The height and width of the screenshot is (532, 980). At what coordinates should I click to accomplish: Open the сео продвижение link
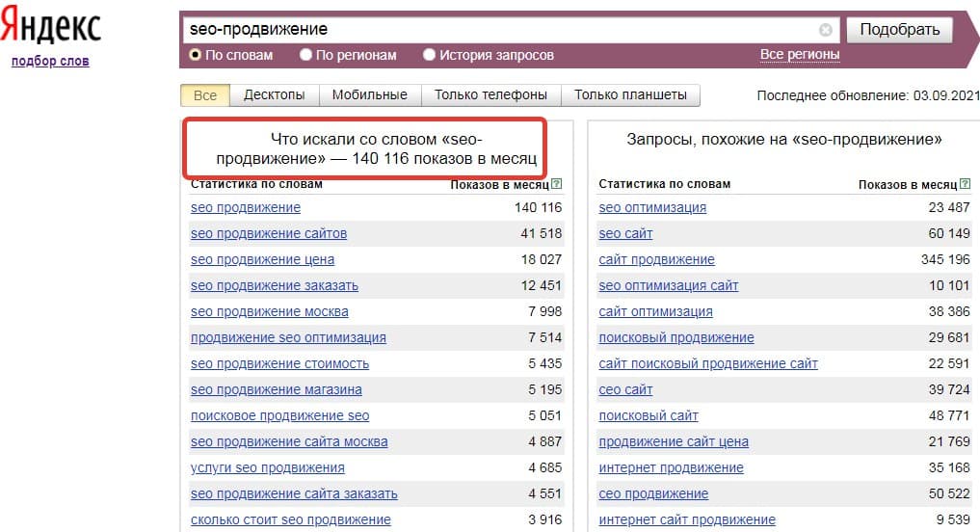point(653,493)
